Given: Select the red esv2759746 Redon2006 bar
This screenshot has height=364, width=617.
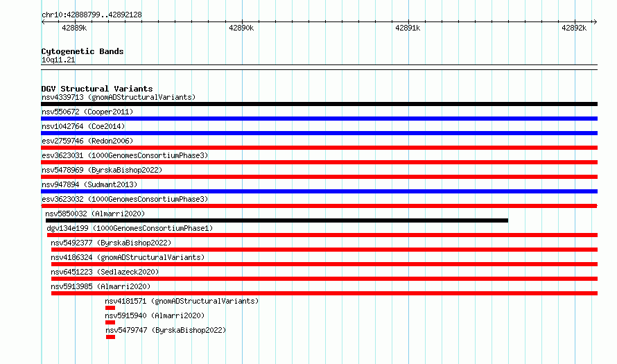Looking at the screenshot, I should 319,148.
